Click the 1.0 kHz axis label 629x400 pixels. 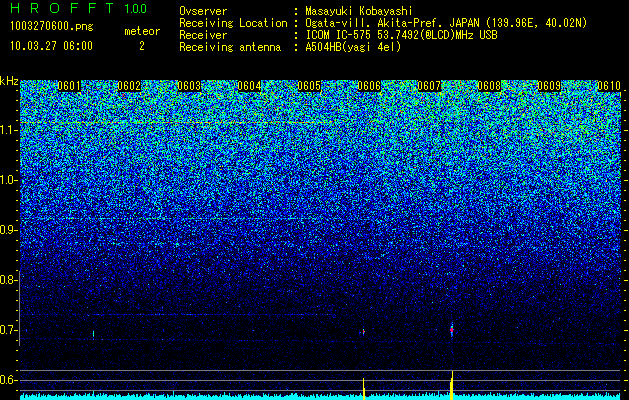(8, 180)
